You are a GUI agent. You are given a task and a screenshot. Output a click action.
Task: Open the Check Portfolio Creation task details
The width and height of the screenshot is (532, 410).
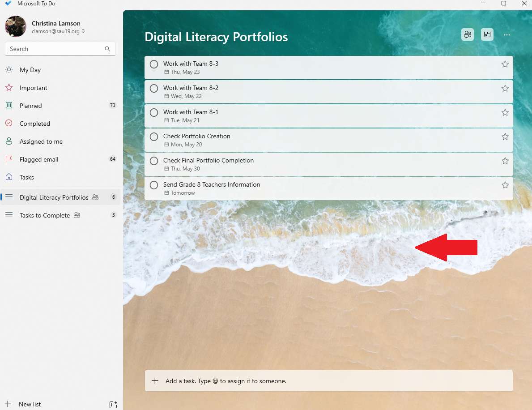[328, 140]
